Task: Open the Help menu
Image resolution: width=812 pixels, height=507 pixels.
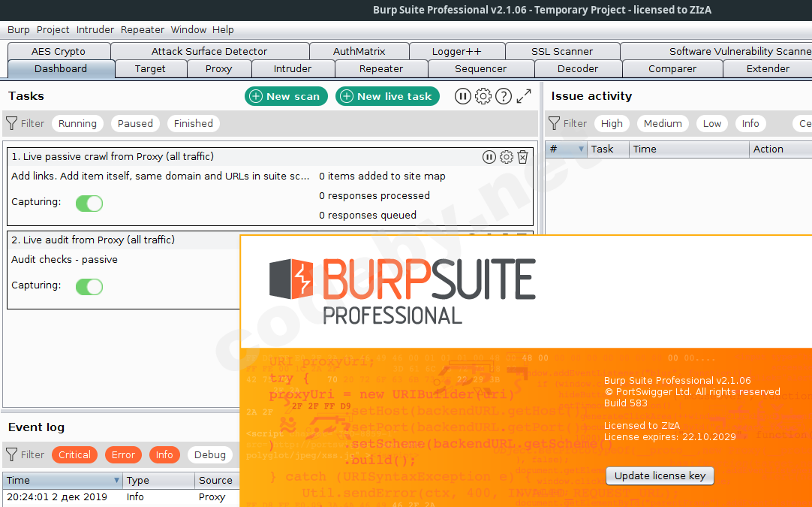Action: 223,29
